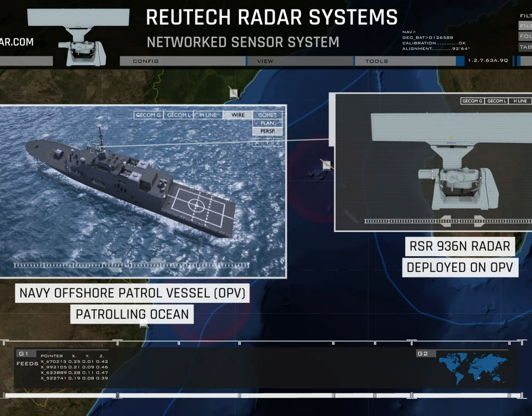This screenshot has width=532, height=416.
Task: Click the ALIGNMENT readout line
Action: [436, 49]
